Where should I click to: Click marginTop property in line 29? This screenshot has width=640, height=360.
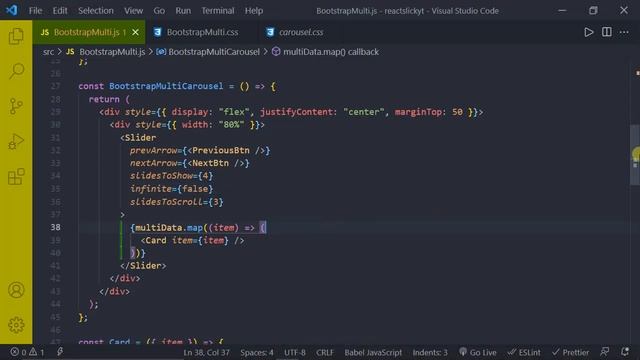click(x=418, y=112)
